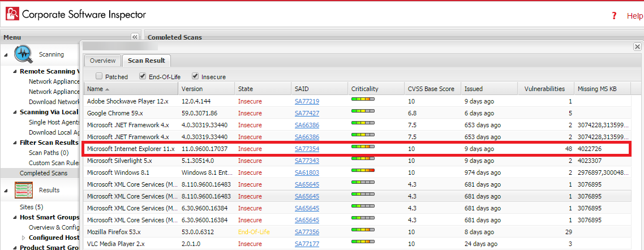This screenshot has height=250, width=644.
Task: Open Download Local Agent tree item
Action: [x=53, y=132]
